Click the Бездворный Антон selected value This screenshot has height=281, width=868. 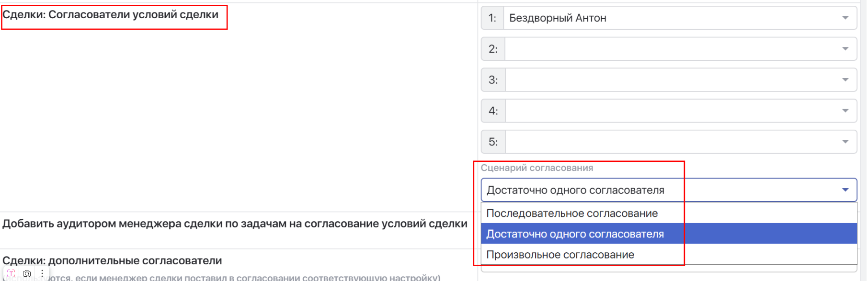click(558, 18)
